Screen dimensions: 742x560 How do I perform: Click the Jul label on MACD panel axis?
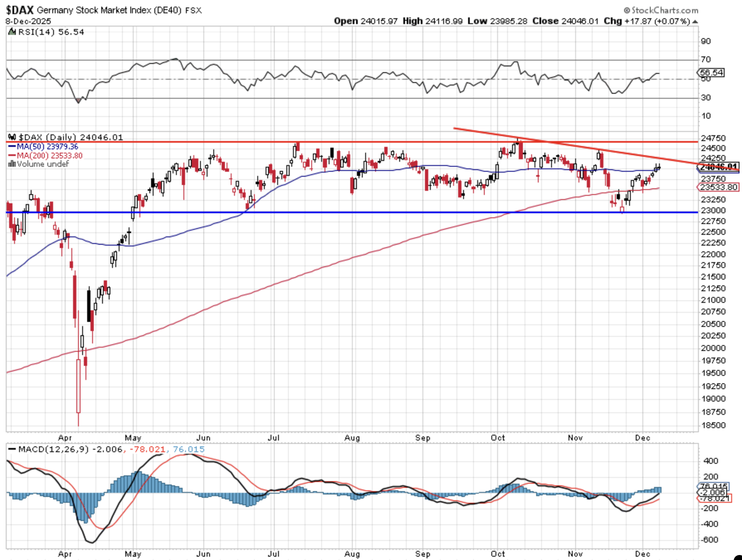click(x=273, y=554)
